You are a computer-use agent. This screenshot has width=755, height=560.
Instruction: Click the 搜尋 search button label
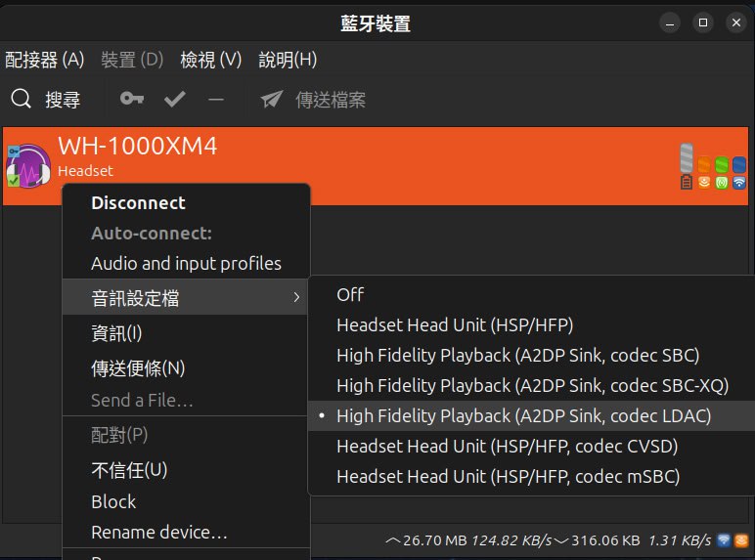click(63, 100)
